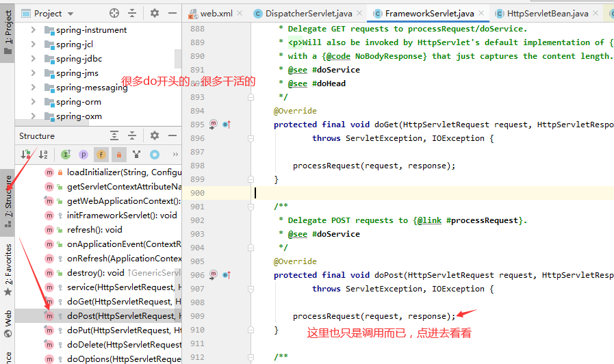614x364 pixels.
Task: Select the spring-orm folder
Action: [x=78, y=102]
